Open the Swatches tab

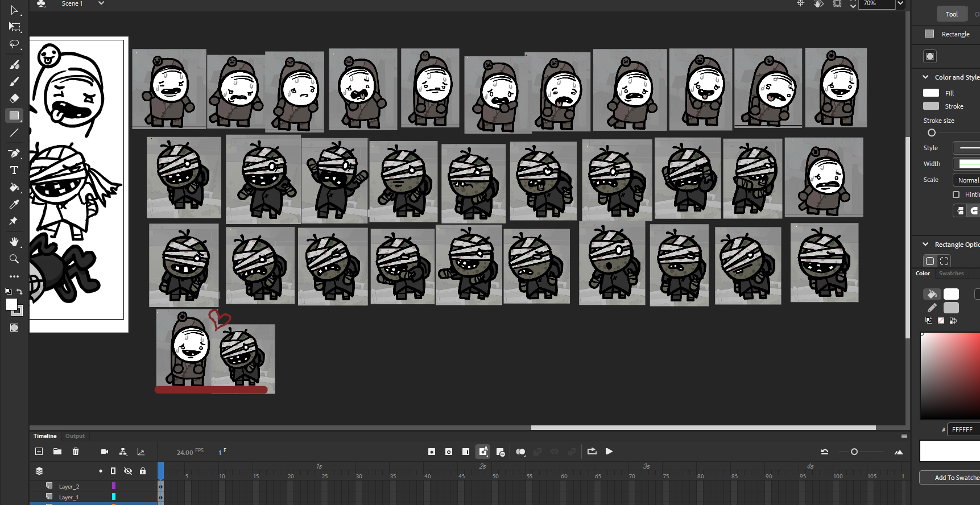point(951,274)
